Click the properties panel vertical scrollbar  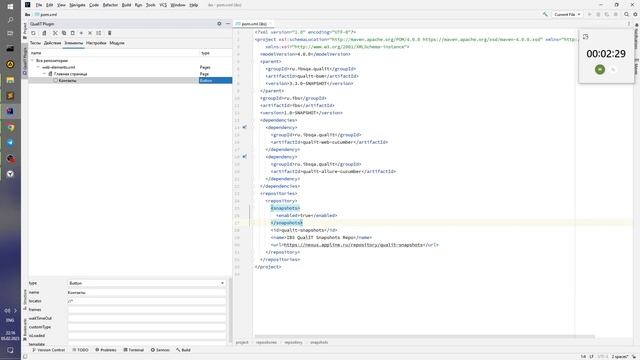(x=230, y=310)
